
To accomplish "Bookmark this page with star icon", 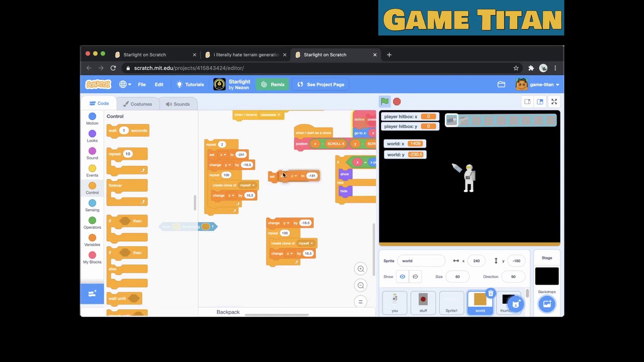I will pyautogui.click(x=516, y=68).
